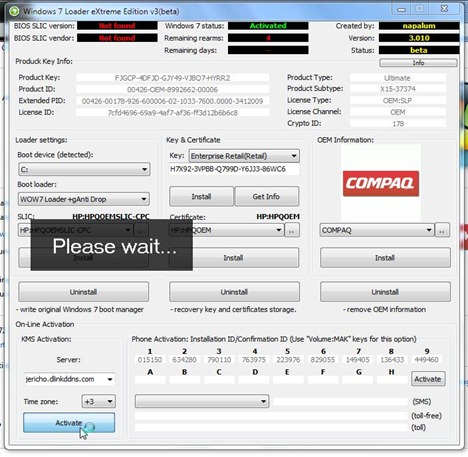The width and height of the screenshot is (468, 457).
Task: Click the green app icon in title bar
Action: (14, 11)
